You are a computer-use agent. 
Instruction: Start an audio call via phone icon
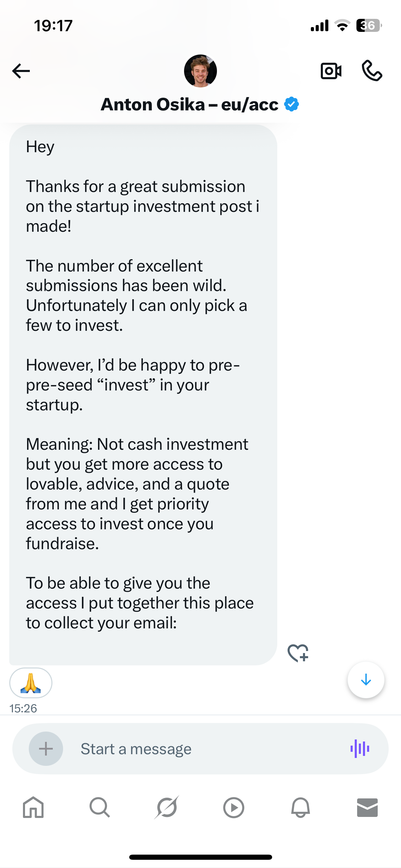pyautogui.click(x=372, y=71)
